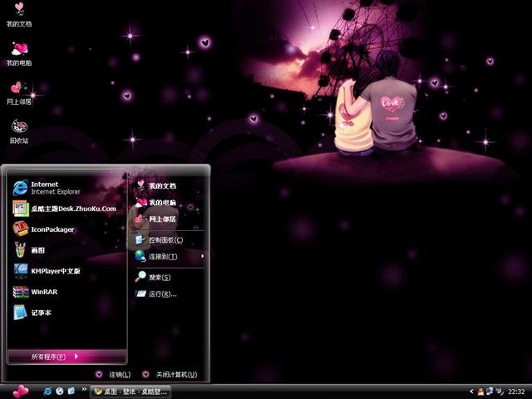Screen dimensions: 532x399
Task: Open 桌酷主题Desk.ZhuoKu.Com shortcut
Action: pyautogui.click(x=65, y=209)
